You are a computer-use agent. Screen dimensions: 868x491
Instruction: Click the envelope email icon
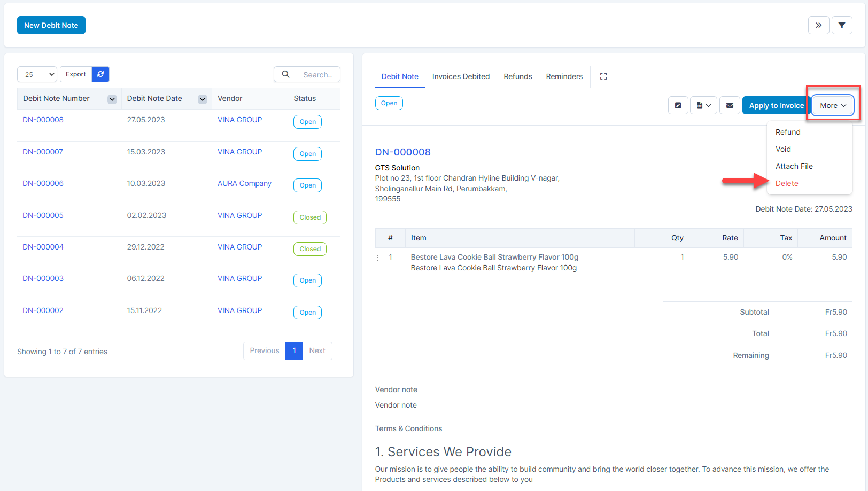(x=730, y=105)
